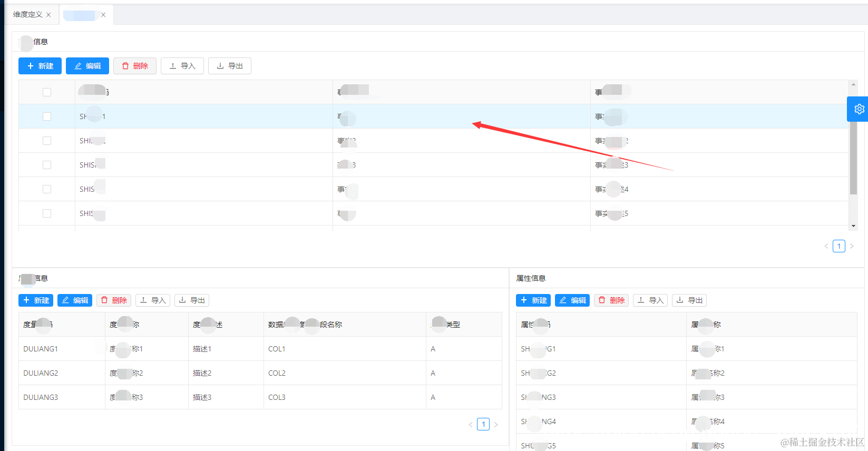Viewport: 868px width, 451px height.
Task: Click 导出 in the top panel toolbar
Action: click(230, 66)
